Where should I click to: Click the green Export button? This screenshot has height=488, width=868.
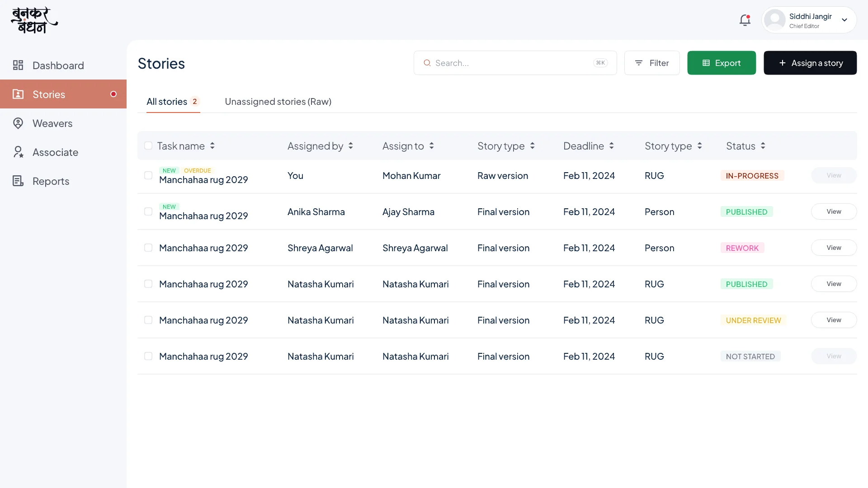click(722, 63)
